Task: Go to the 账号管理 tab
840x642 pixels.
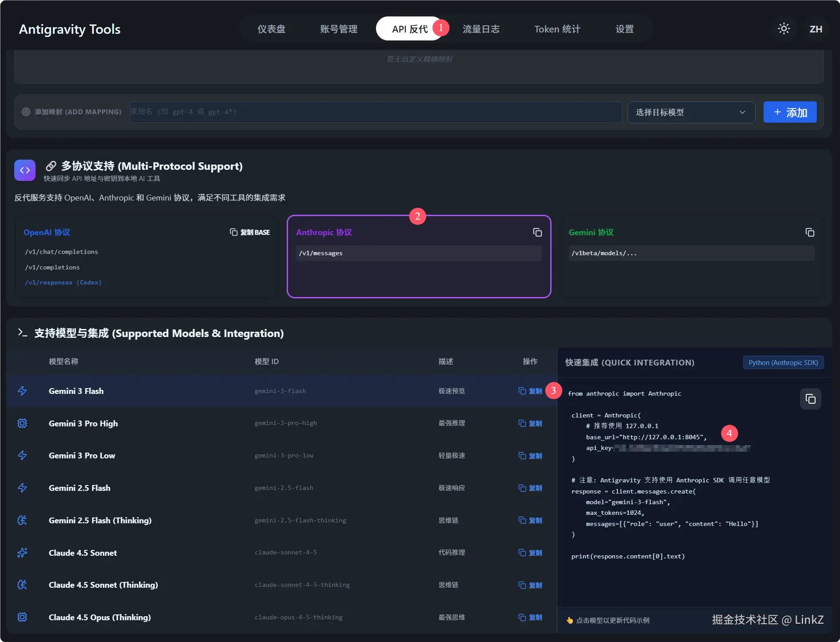Action: click(x=339, y=29)
